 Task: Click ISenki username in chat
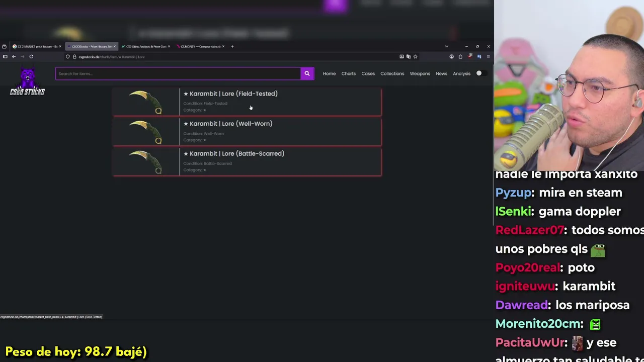tap(513, 212)
